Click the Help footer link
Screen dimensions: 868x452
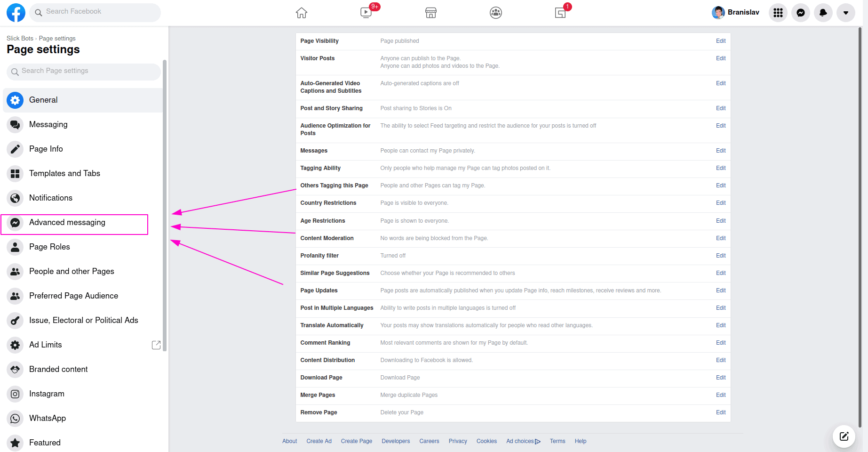click(x=581, y=441)
